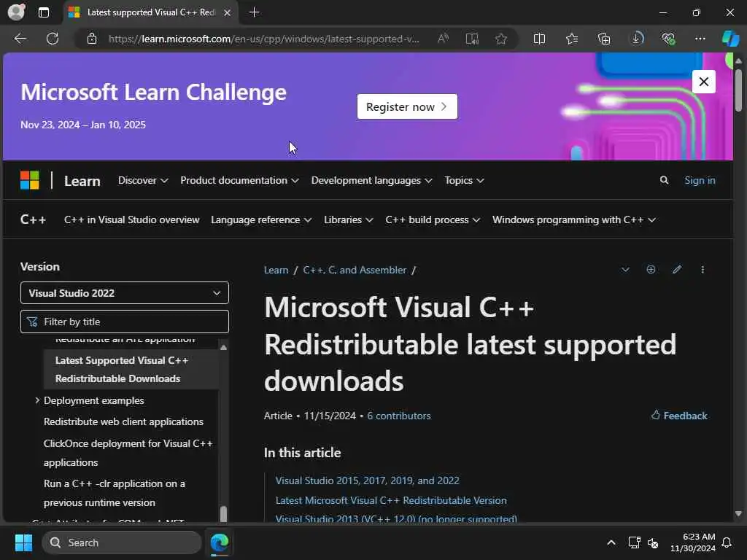The image size is (747, 560).
Task: Click the Feedback button
Action: pos(679,415)
